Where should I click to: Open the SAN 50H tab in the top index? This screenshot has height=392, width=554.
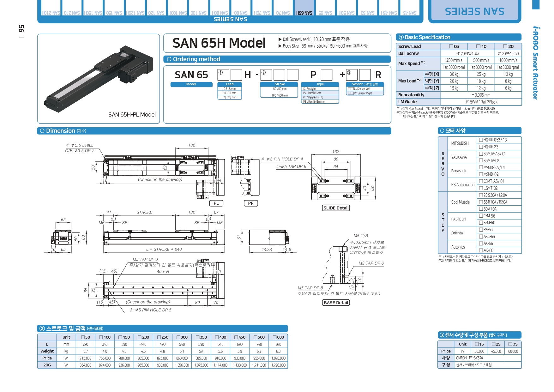[x=346, y=9]
